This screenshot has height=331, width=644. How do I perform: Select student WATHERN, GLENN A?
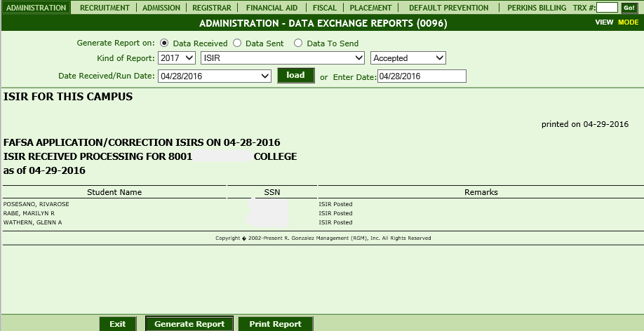click(x=32, y=222)
